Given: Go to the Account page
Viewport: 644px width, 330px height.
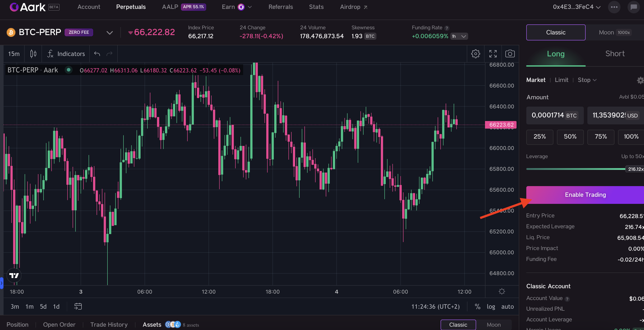Looking at the screenshot, I should pyautogui.click(x=89, y=7).
